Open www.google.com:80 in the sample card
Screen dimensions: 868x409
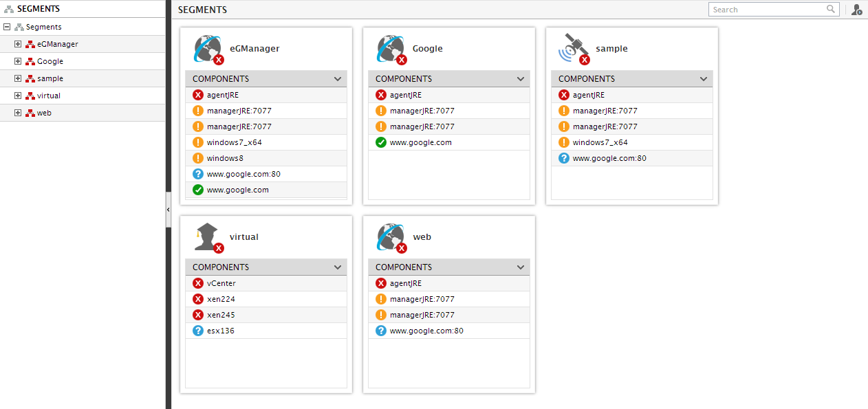coord(609,158)
